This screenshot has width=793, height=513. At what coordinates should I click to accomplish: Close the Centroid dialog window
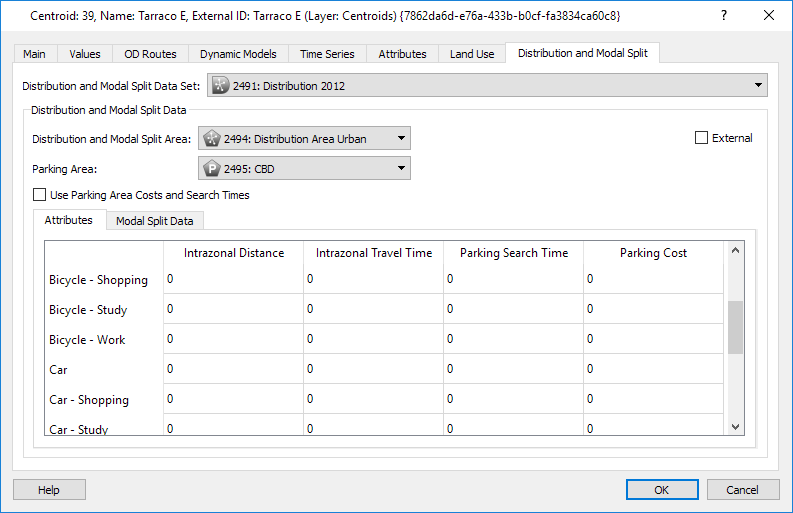point(769,15)
